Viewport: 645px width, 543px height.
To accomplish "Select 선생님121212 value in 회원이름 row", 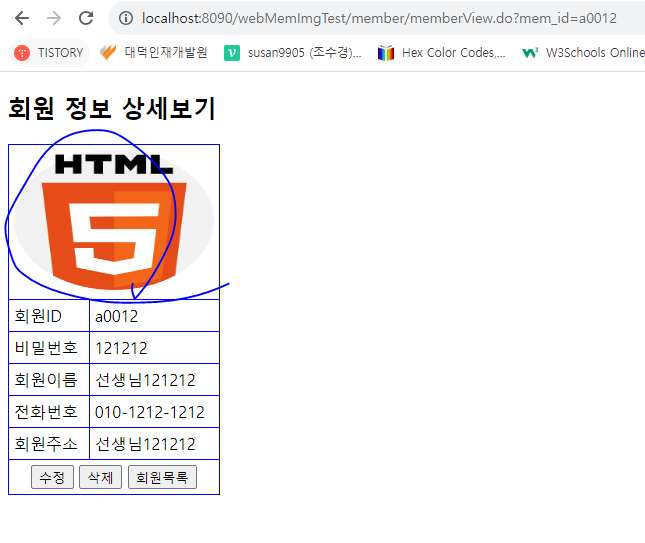I will click(x=145, y=380).
